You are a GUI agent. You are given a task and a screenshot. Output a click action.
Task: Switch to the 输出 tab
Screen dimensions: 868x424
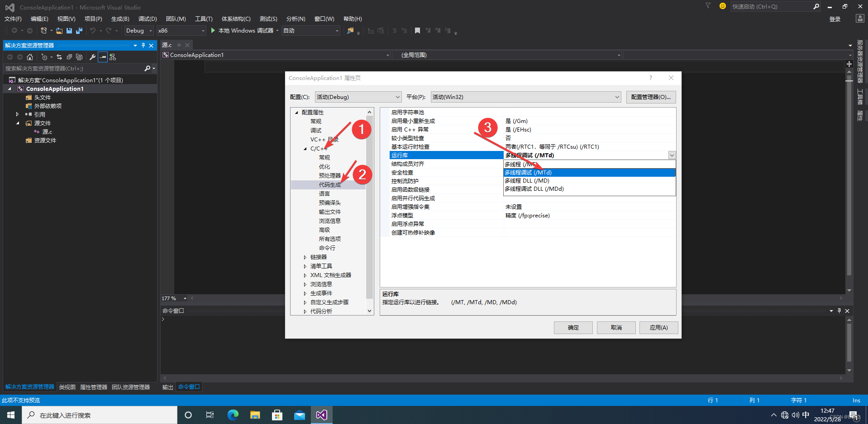pyautogui.click(x=168, y=387)
